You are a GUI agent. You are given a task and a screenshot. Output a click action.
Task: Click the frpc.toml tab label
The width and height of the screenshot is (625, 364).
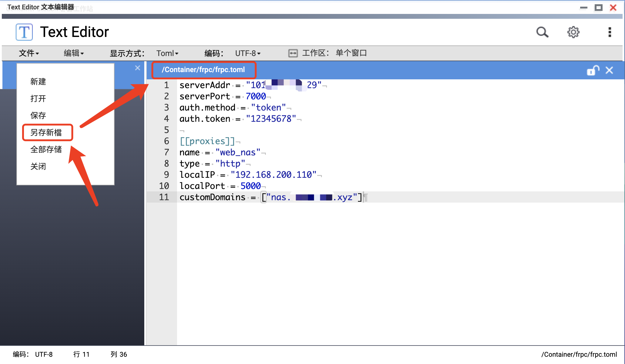tap(204, 69)
